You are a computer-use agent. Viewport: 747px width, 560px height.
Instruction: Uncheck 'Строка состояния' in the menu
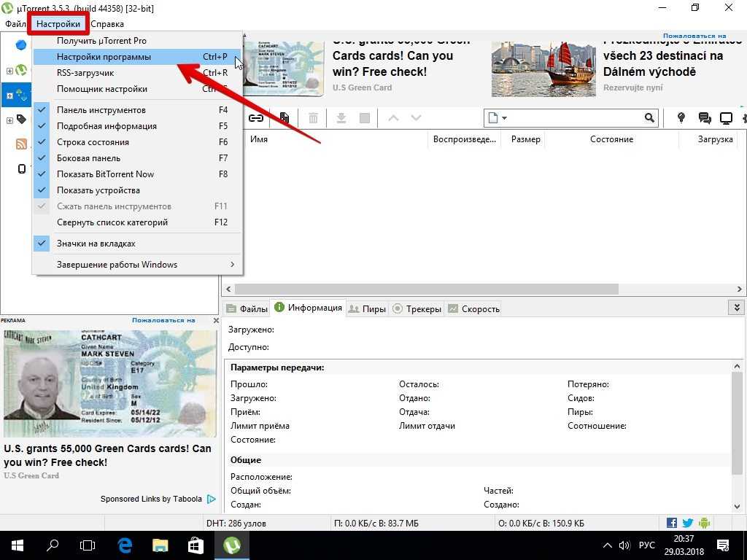(92, 142)
